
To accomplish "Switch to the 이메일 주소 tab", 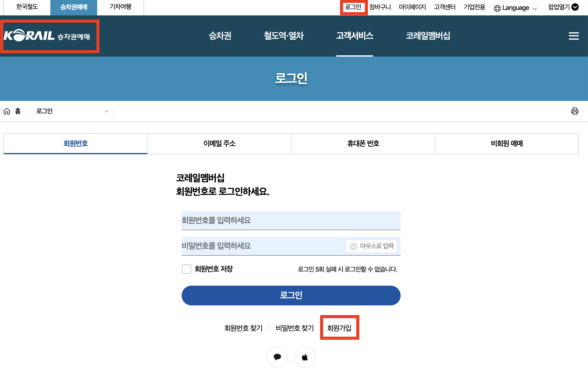I will [x=219, y=144].
